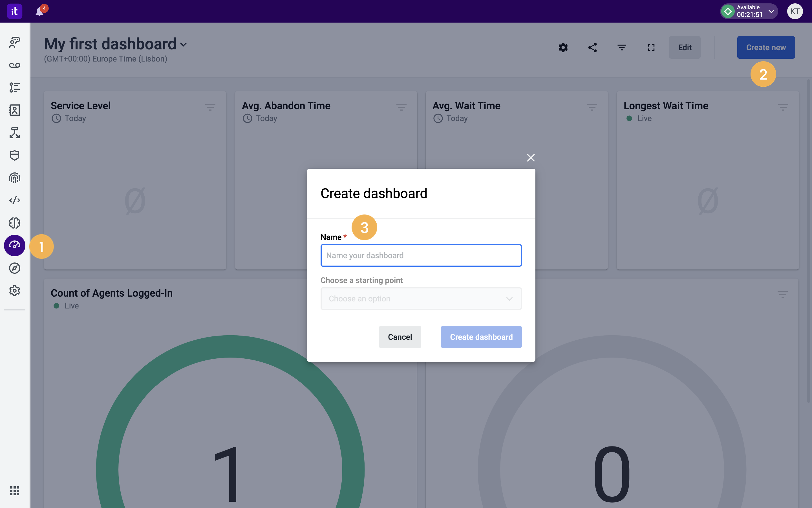Open the Talkdesk logo home icon
The image size is (812, 508).
pyautogui.click(x=14, y=11)
